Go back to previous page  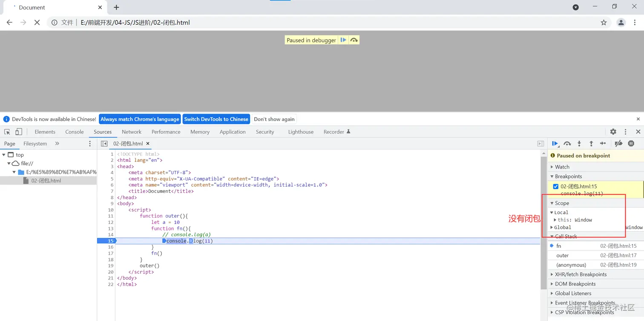(x=9, y=23)
